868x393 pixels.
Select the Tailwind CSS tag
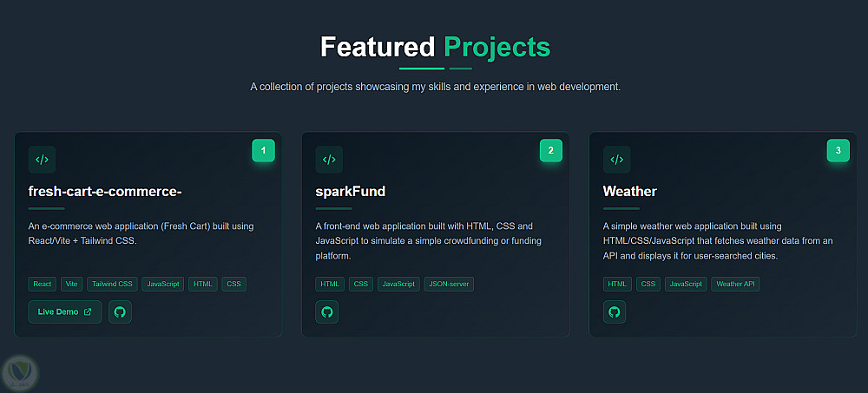click(x=111, y=284)
